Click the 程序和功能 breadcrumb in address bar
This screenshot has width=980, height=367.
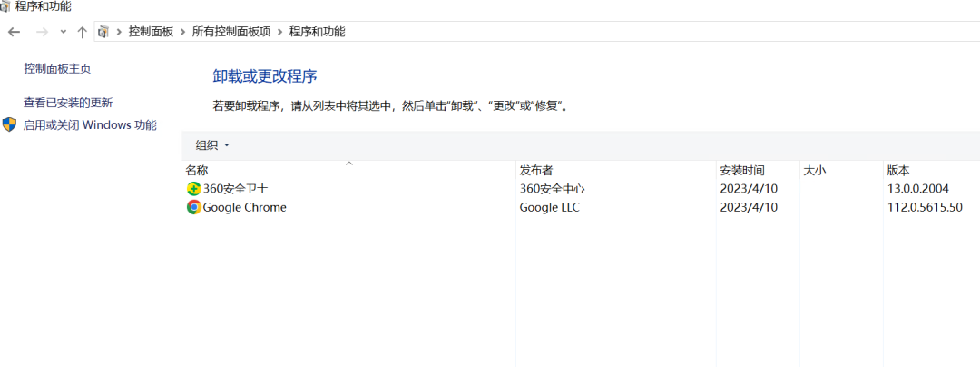pos(317,32)
